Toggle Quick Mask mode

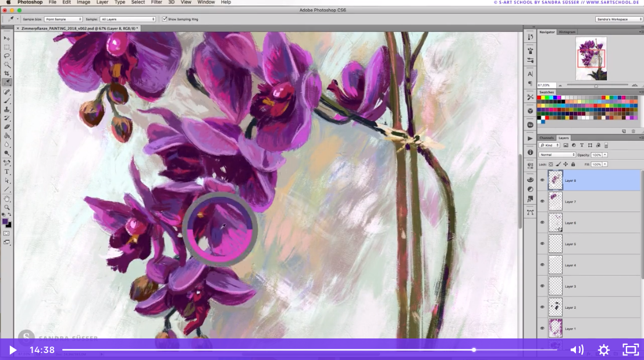coord(7,233)
